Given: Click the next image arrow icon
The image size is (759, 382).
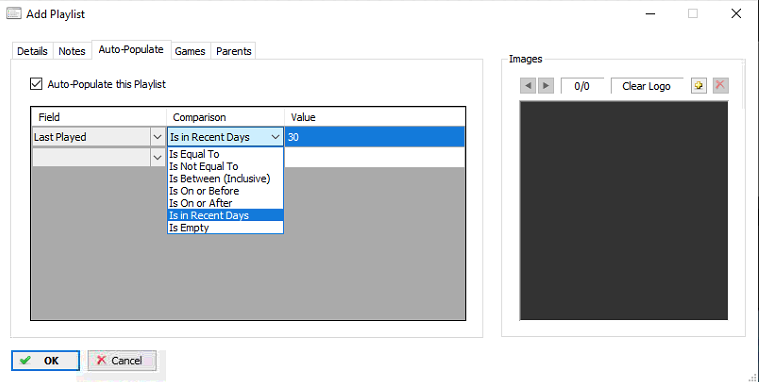Looking at the screenshot, I should coord(546,86).
